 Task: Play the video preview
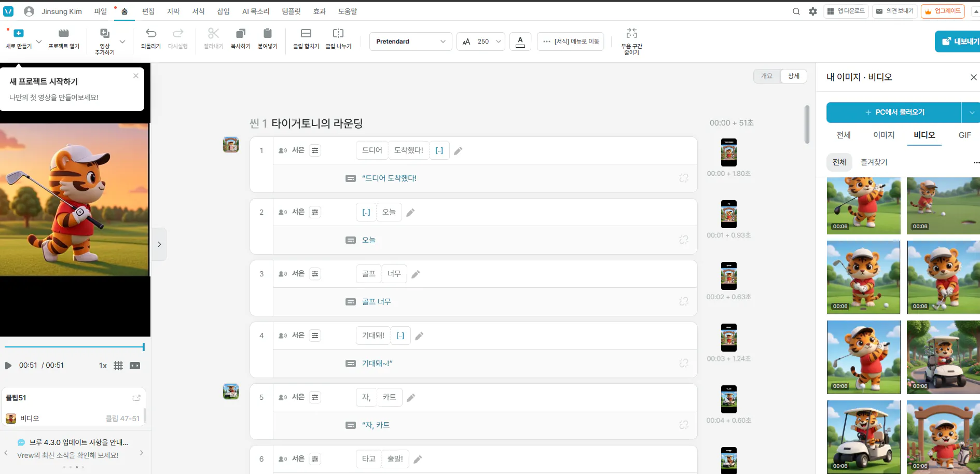coord(8,366)
